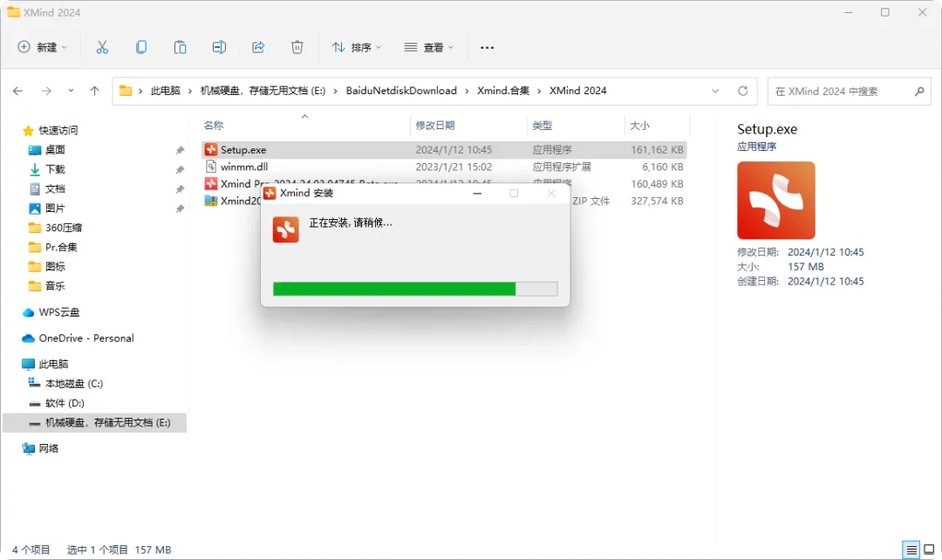The height and width of the screenshot is (560, 942).
Task: Switch to large icons view in status bar
Action: point(930,550)
